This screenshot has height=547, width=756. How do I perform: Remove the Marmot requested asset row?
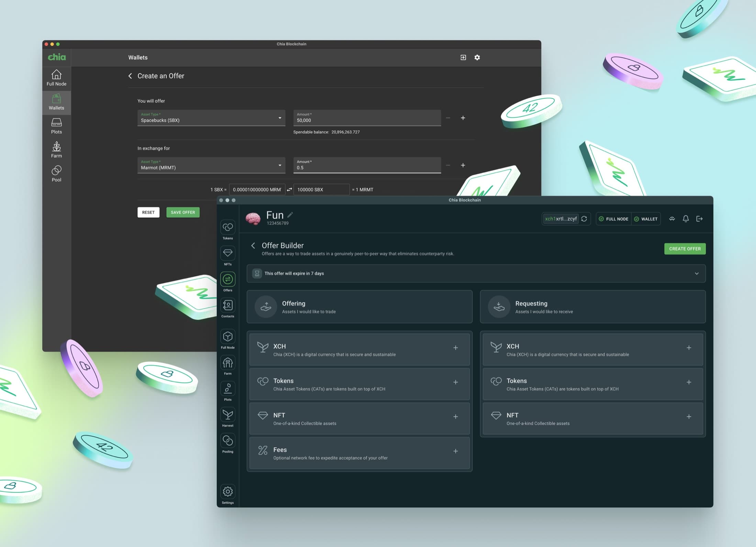point(448,165)
